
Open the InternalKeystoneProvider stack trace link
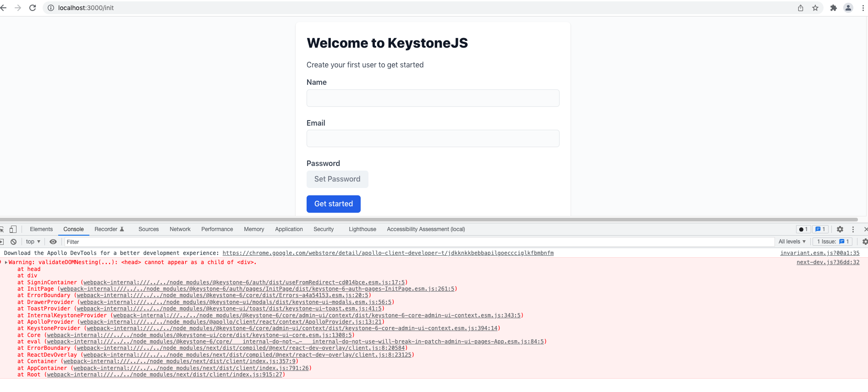pos(317,315)
